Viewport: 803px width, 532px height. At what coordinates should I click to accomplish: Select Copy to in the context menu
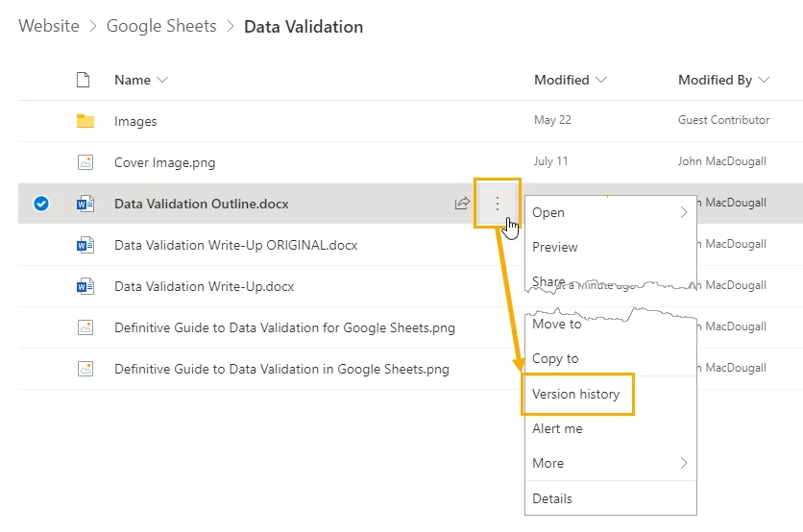point(555,358)
